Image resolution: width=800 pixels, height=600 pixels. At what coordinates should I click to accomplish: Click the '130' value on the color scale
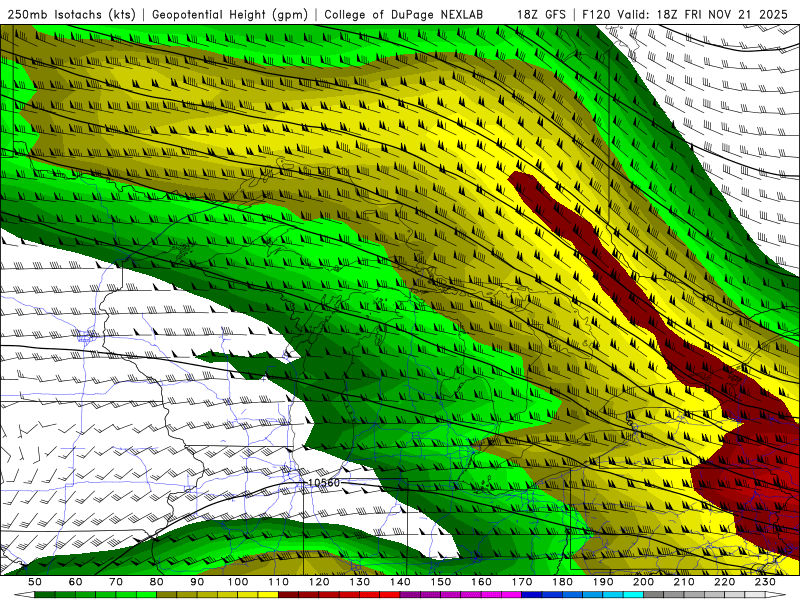(360, 582)
